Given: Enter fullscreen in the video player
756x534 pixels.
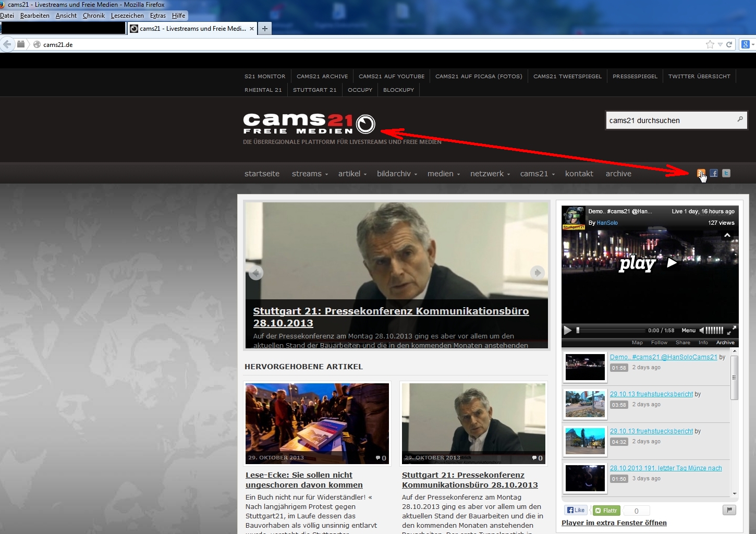Looking at the screenshot, I should click(731, 330).
